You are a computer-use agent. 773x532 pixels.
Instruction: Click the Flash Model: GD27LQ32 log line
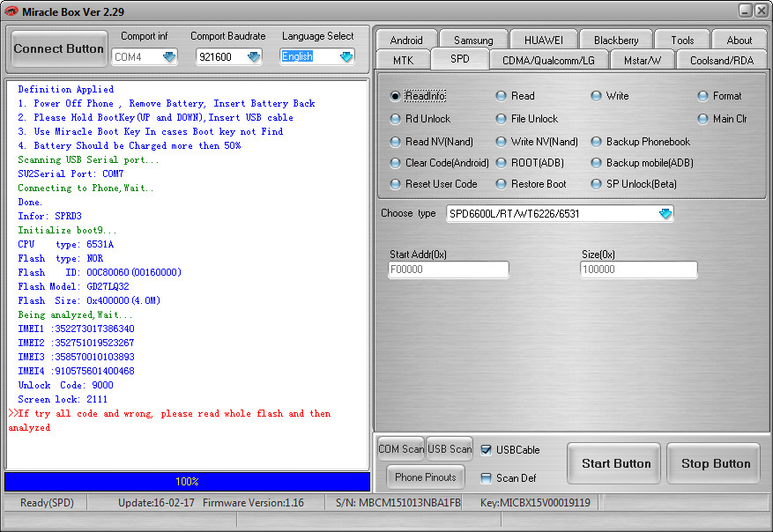73,286
